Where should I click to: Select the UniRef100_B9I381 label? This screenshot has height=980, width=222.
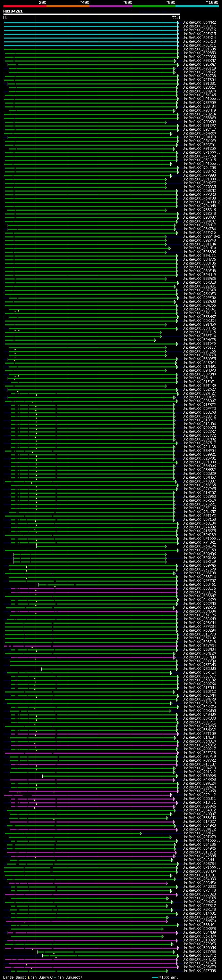tap(199, 84)
